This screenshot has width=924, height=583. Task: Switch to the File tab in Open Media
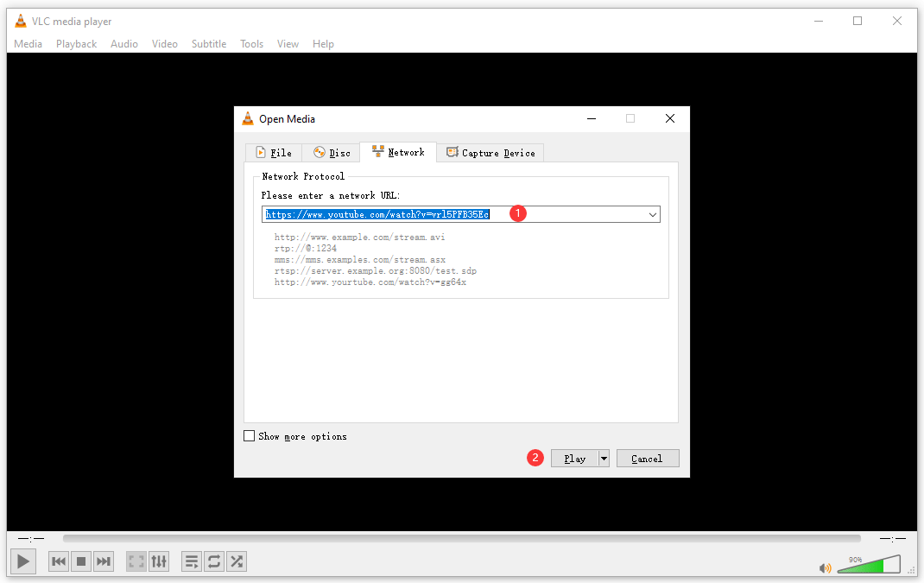tap(274, 153)
